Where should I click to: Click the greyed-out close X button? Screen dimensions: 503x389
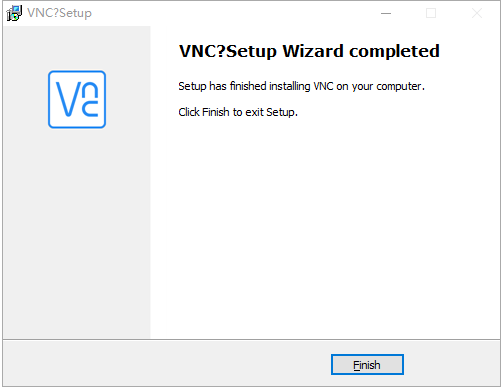[x=477, y=13]
